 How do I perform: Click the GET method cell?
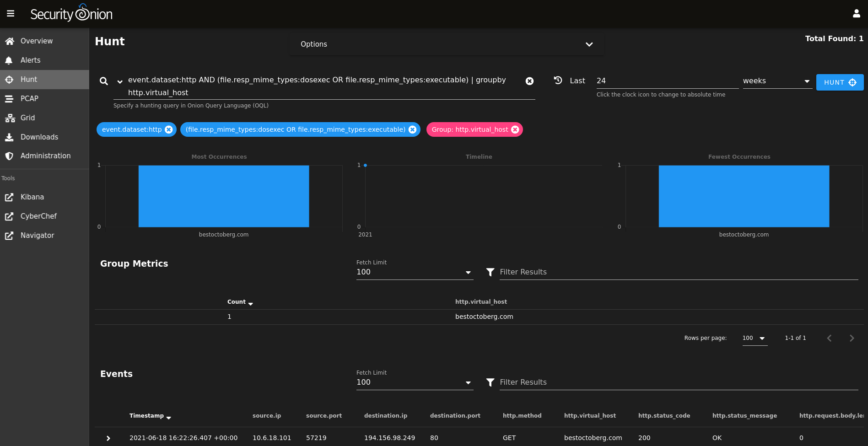pos(509,438)
